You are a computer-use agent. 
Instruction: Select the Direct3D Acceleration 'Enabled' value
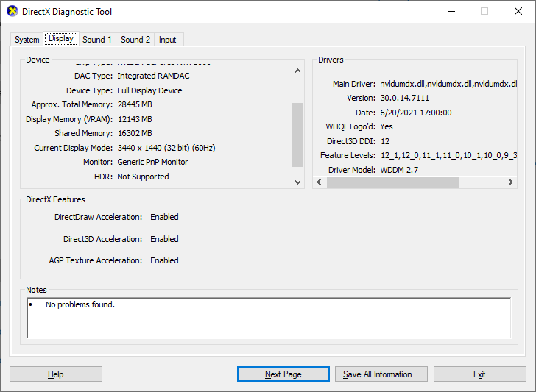[164, 239]
